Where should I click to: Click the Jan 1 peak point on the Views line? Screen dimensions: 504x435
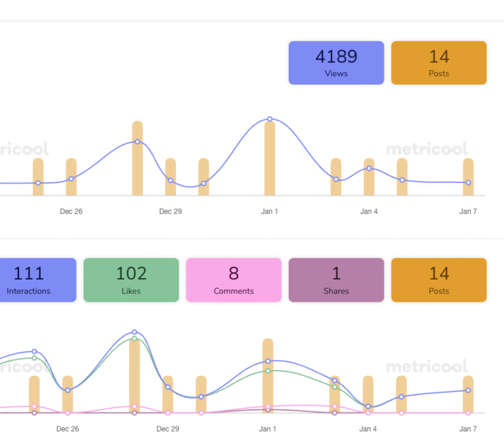click(270, 119)
